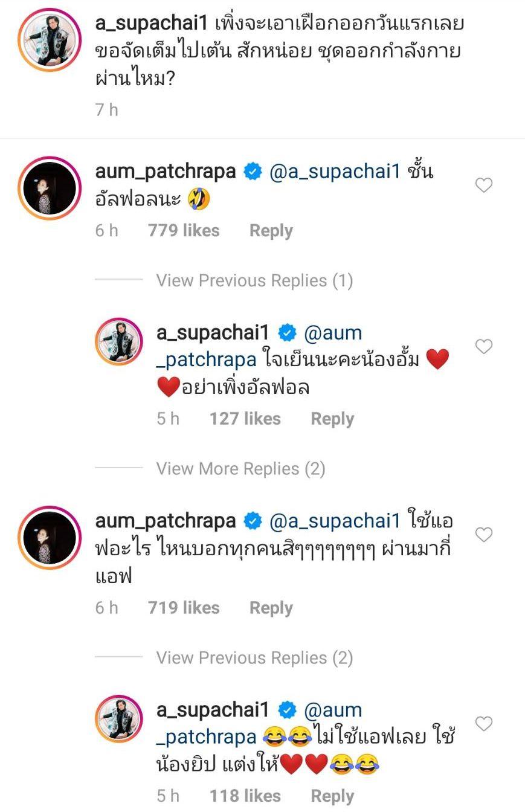The image size is (525, 812).
Task: Tap heart on a_supachai1's reply with 118 likes
Action: click(x=484, y=723)
